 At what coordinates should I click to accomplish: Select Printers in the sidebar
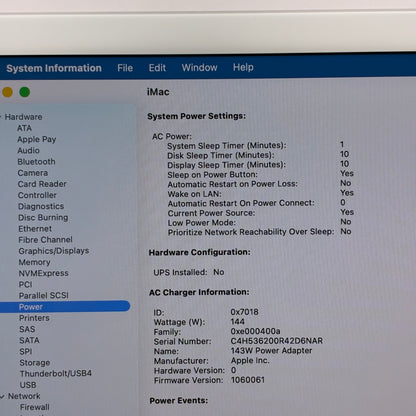click(x=34, y=318)
